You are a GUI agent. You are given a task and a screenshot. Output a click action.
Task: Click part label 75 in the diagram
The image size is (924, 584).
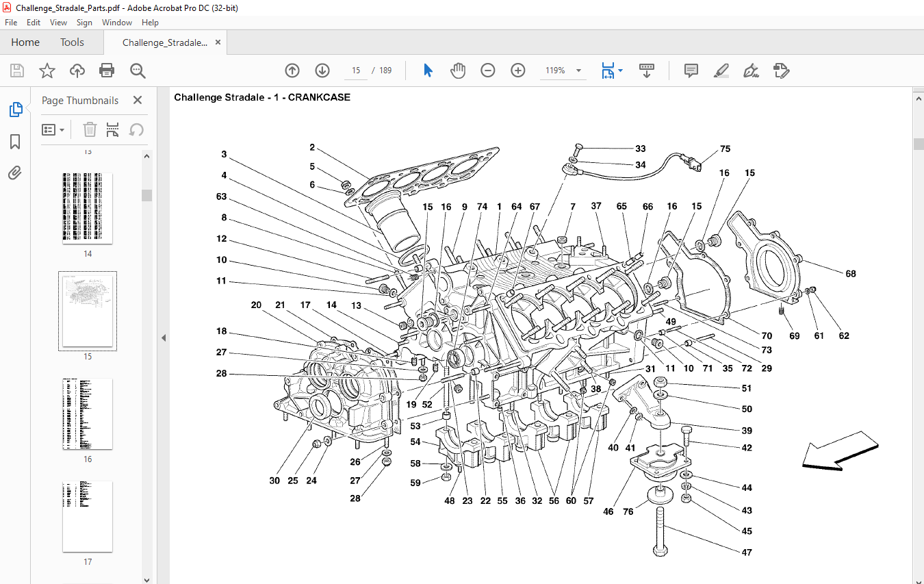(x=725, y=149)
